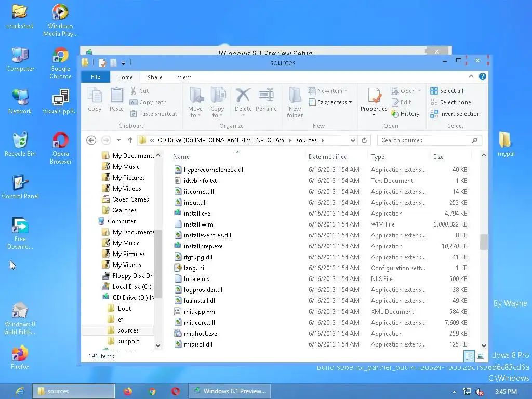Select Local Disk (C:) in tree

131,287
